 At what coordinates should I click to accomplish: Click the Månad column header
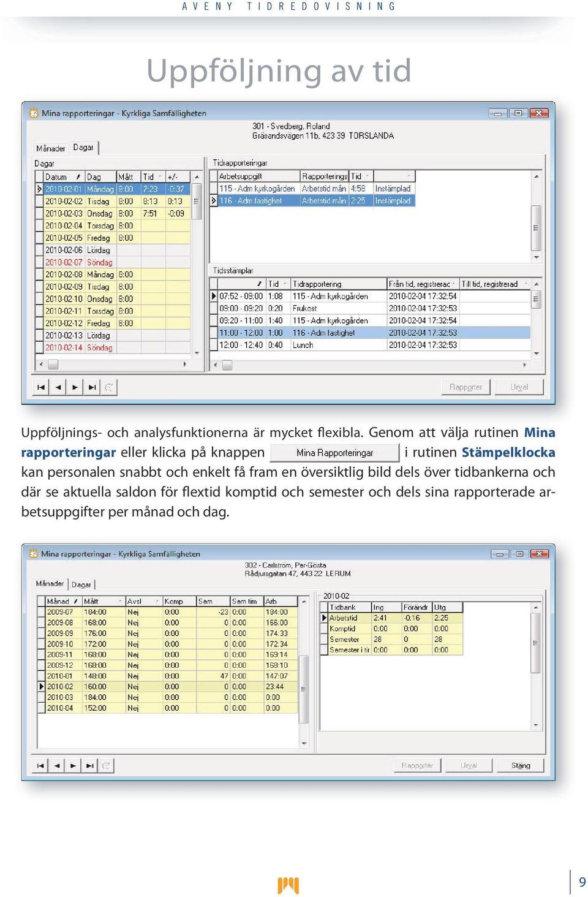point(64,601)
